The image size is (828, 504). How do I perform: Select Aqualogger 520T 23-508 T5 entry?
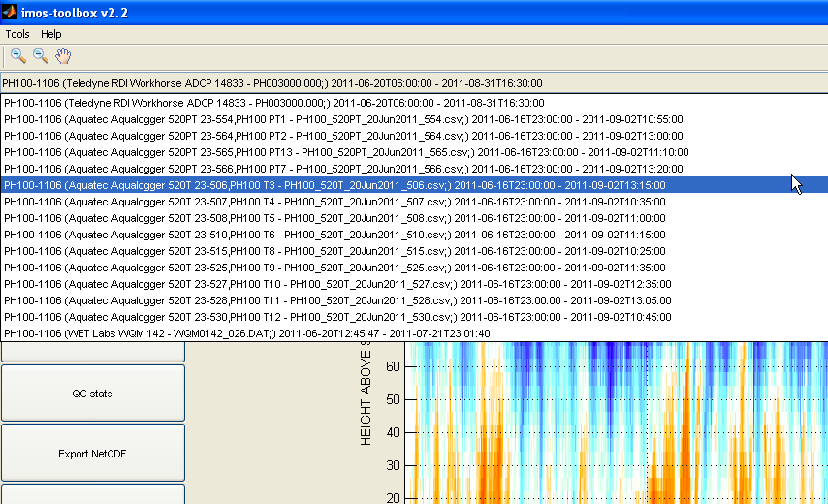(x=414, y=218)
